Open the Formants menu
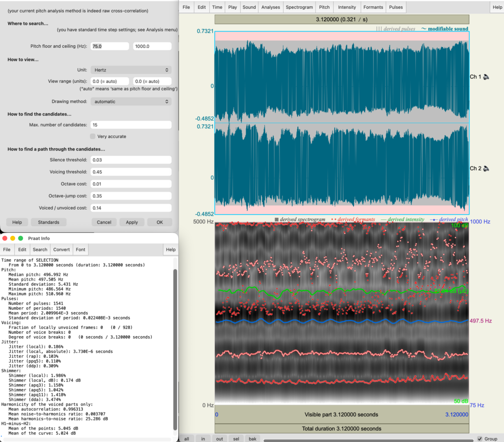The image size is (504, 442). [373, 7]
